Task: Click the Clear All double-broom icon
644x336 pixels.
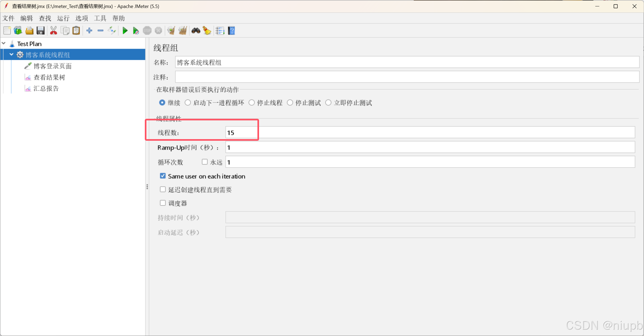Action: click(x=183, y=31)
